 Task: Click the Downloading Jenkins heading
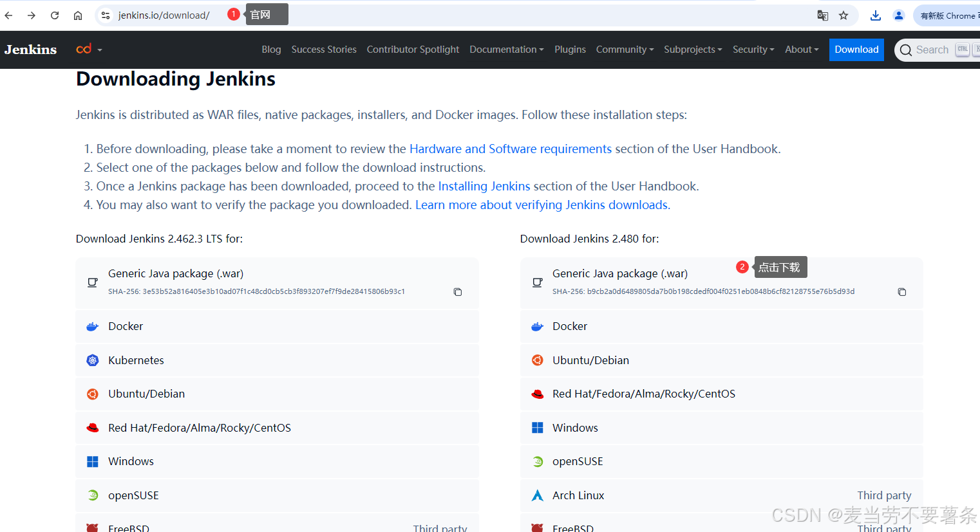click(x=176, y=78)
